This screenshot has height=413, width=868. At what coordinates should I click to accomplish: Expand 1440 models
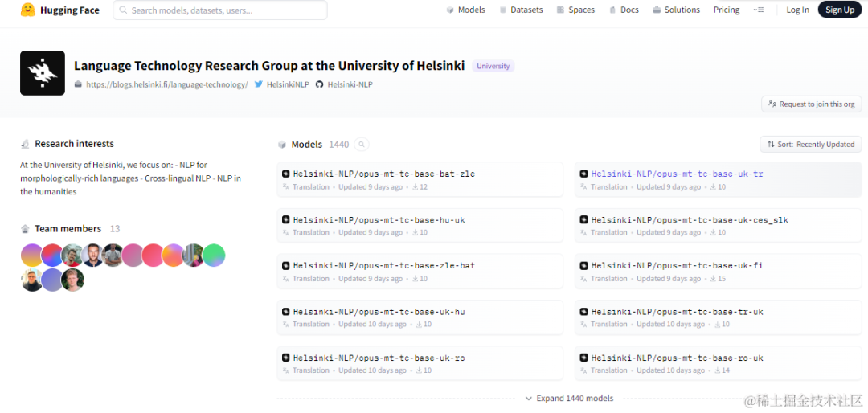pos(569,398)
